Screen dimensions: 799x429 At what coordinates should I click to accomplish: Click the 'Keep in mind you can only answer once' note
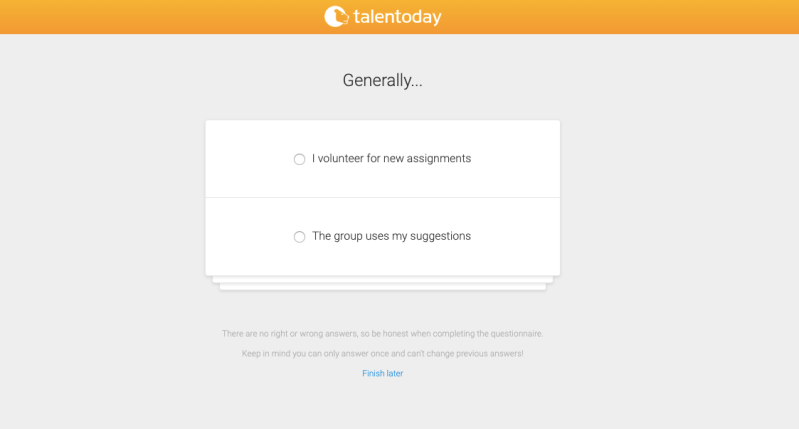(382, 354)
